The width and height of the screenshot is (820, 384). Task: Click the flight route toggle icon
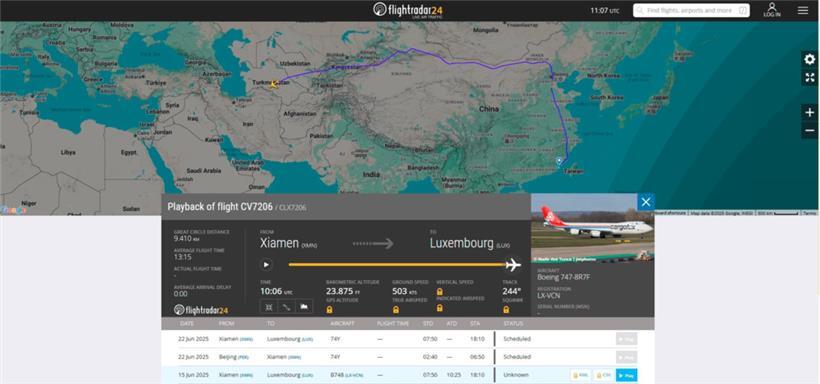pos(287,307)
